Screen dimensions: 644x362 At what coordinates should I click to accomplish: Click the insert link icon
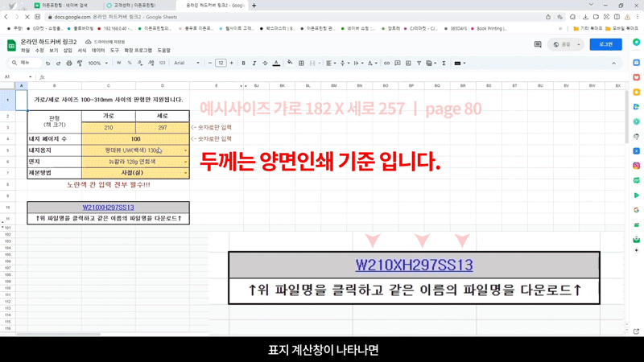pos(386,64)
